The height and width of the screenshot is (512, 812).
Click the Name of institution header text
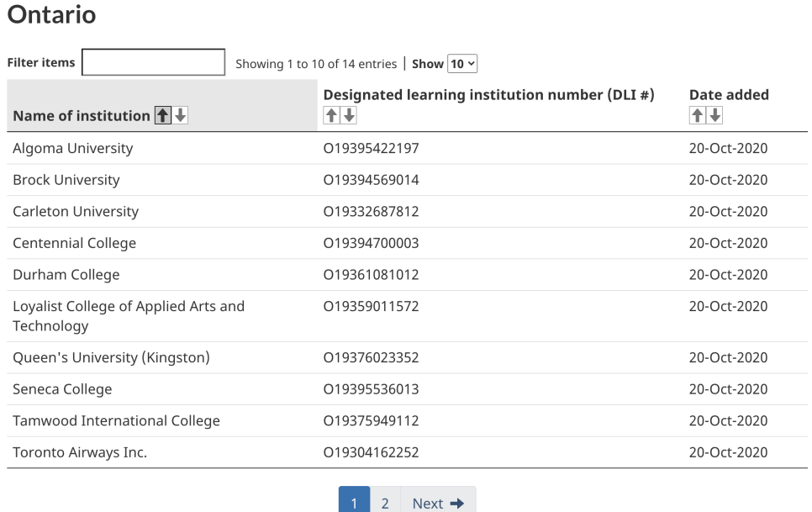click(82, 115)
